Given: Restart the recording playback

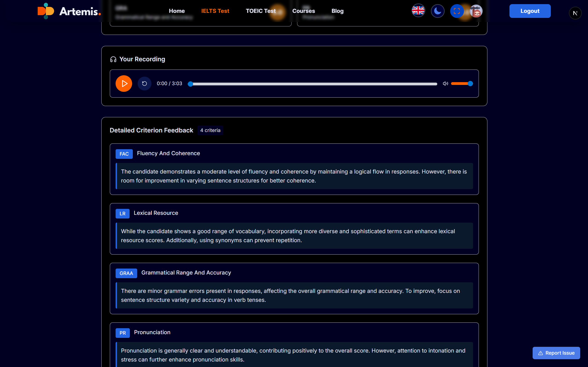Looking at the screenshot, I should tap(144, 84).
